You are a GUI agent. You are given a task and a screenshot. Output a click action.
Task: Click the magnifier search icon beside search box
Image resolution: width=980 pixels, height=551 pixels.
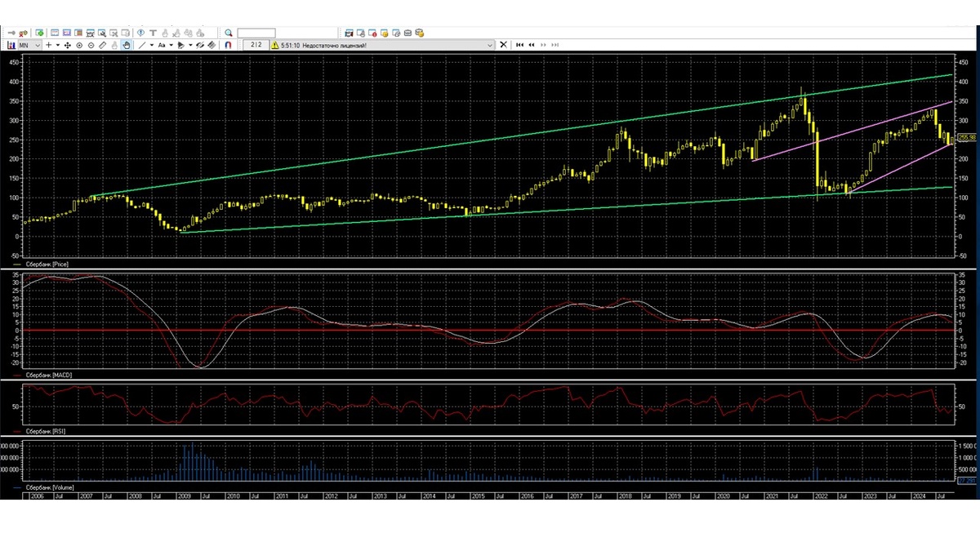point(229,33)
